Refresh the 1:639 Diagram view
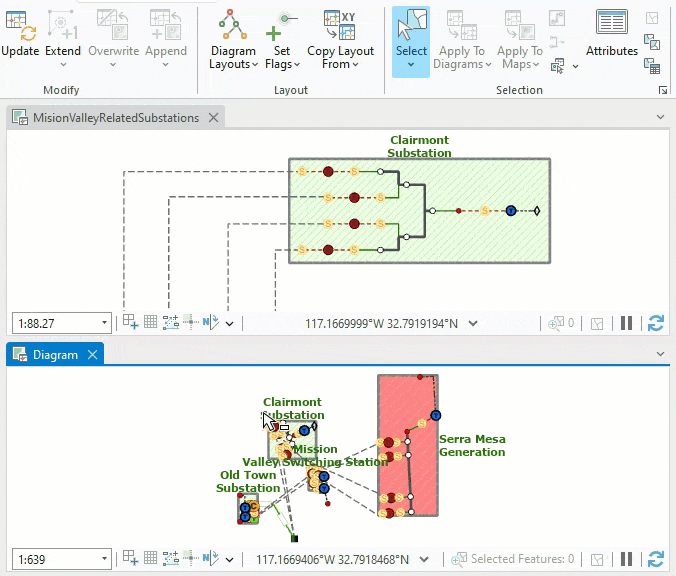676x576 pixels. tap(656, 559)
